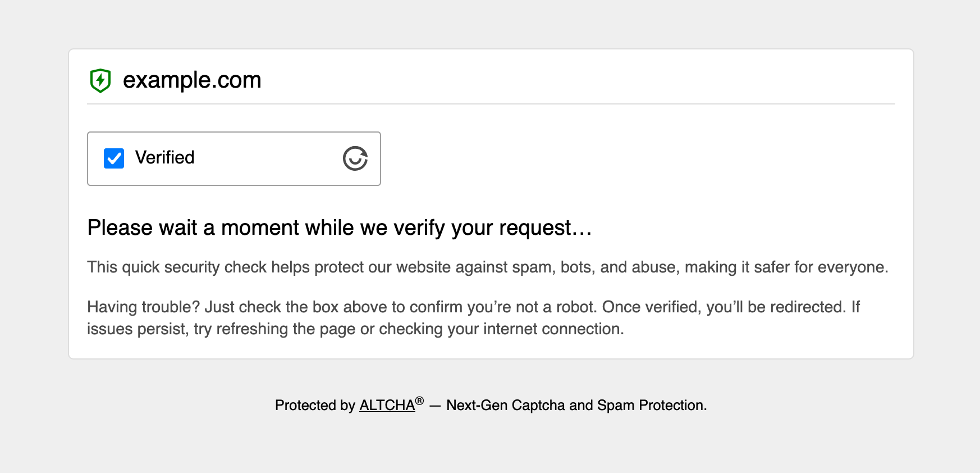Click the security check description paragraph

(x=487, y=267)
